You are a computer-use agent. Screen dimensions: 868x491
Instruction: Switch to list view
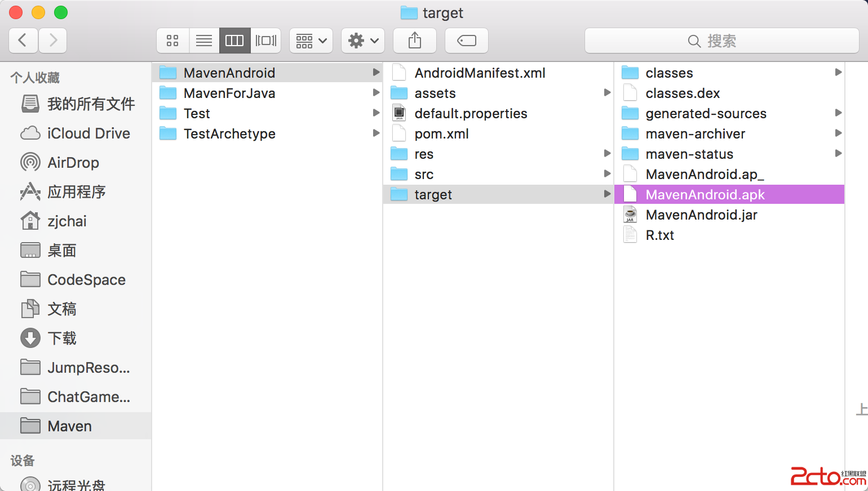point(204,41)
